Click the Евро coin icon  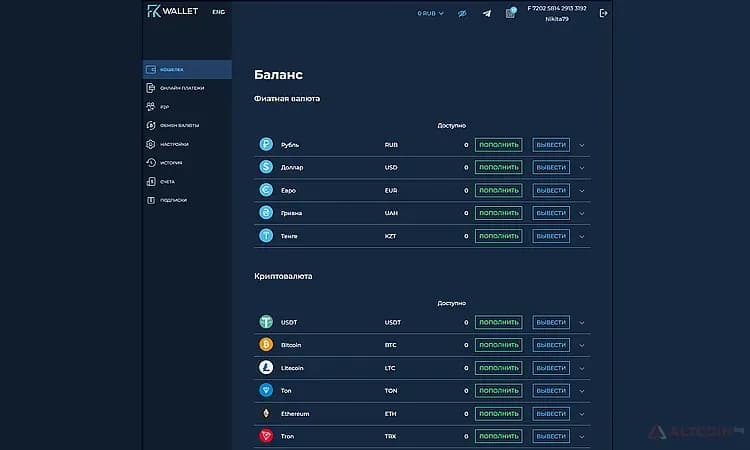266,190
